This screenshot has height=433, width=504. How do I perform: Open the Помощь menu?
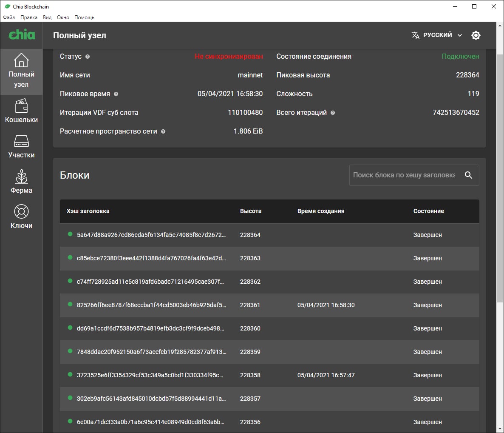(84, 17)
